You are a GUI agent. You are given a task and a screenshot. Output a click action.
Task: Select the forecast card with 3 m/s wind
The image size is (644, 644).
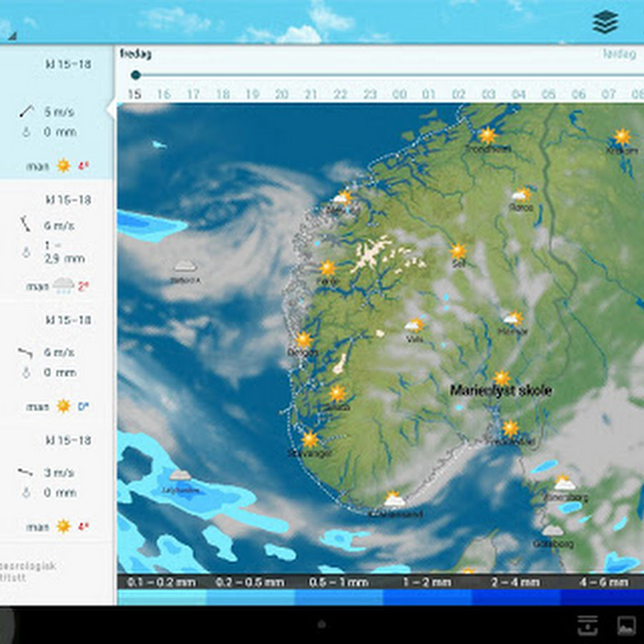coord(57,483)
